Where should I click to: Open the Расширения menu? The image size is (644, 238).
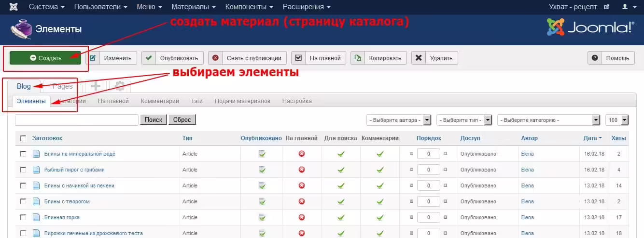tap(307, 7)
